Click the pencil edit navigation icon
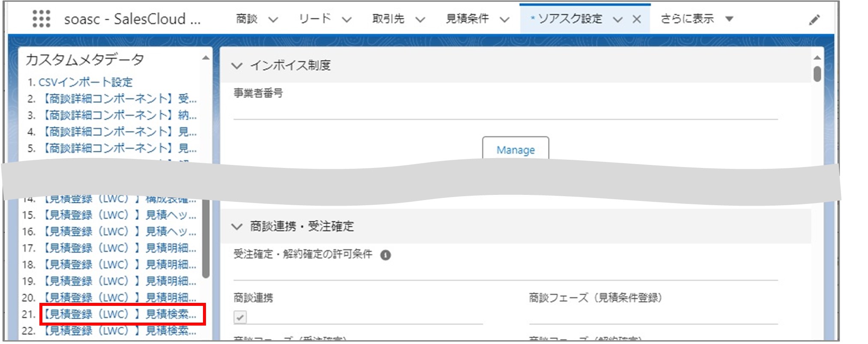868x344 pixels. pyautogui.click(x=814, y=20)
